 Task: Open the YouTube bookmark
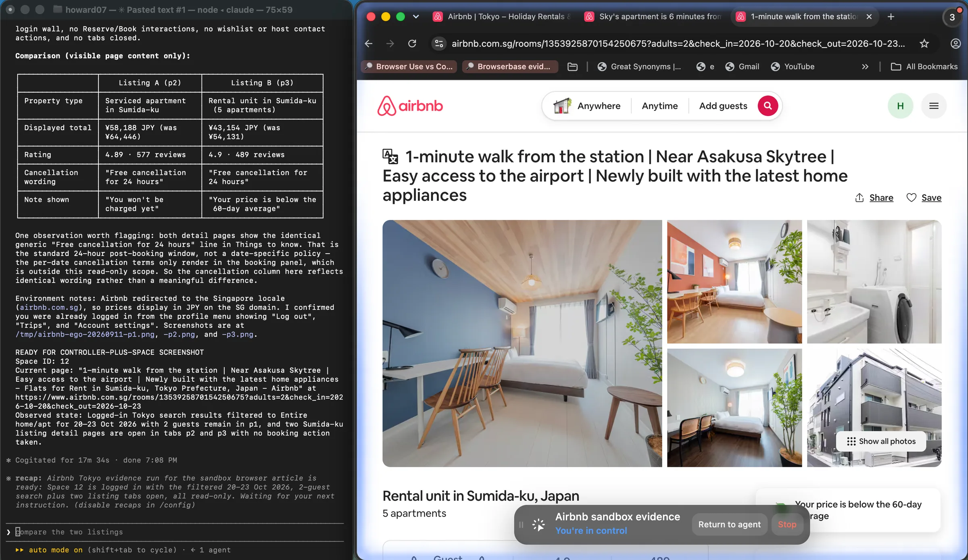click(793, 67)
